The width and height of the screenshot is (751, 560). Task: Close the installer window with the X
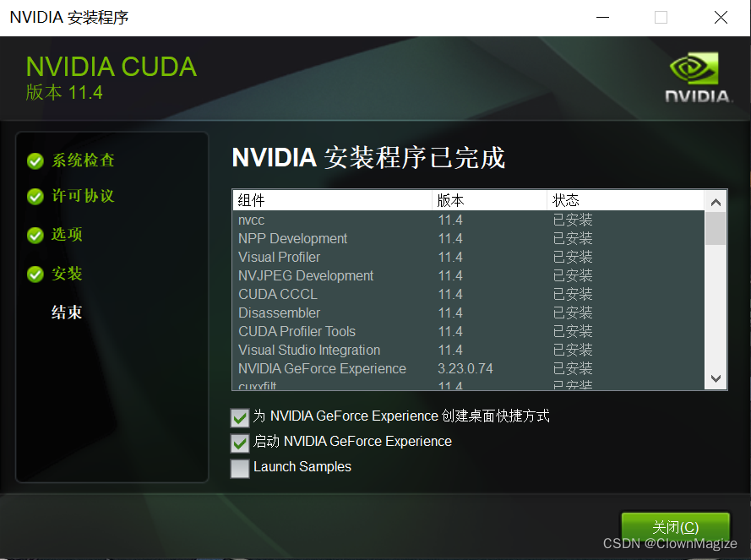[x=721, y=18]
